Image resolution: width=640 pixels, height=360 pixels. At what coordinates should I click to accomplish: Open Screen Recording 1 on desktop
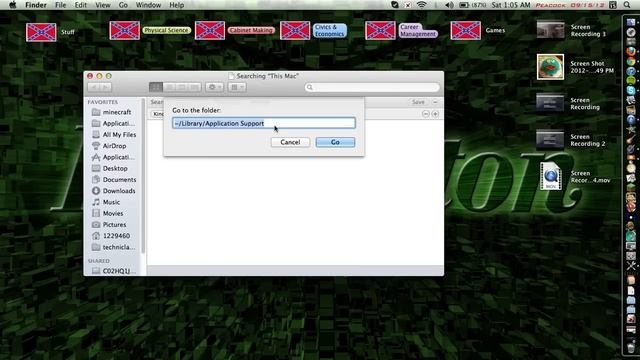point(550,30)
